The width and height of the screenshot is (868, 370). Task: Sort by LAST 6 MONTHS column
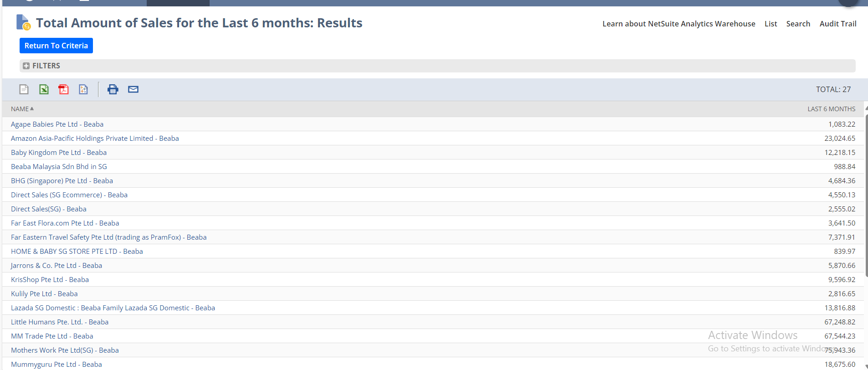(831, 109)
